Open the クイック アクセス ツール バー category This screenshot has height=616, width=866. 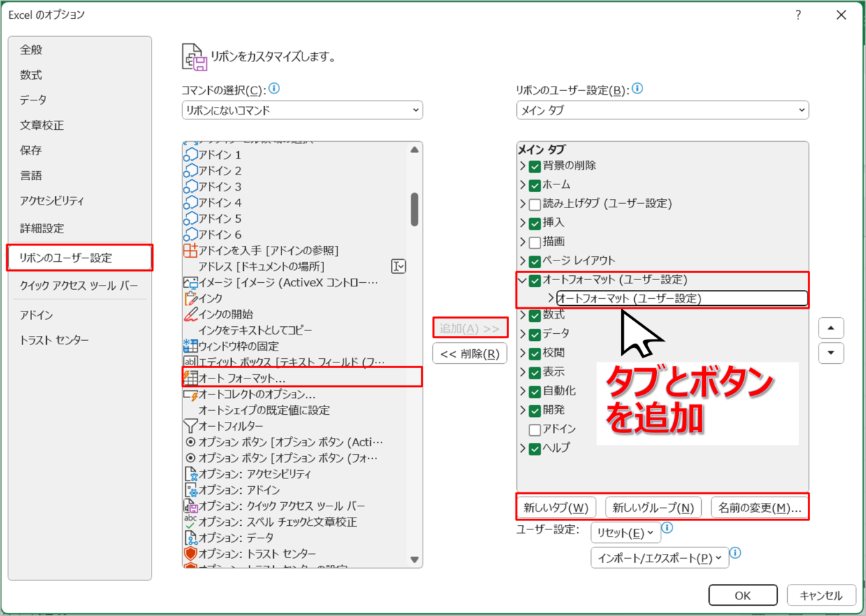80,286
